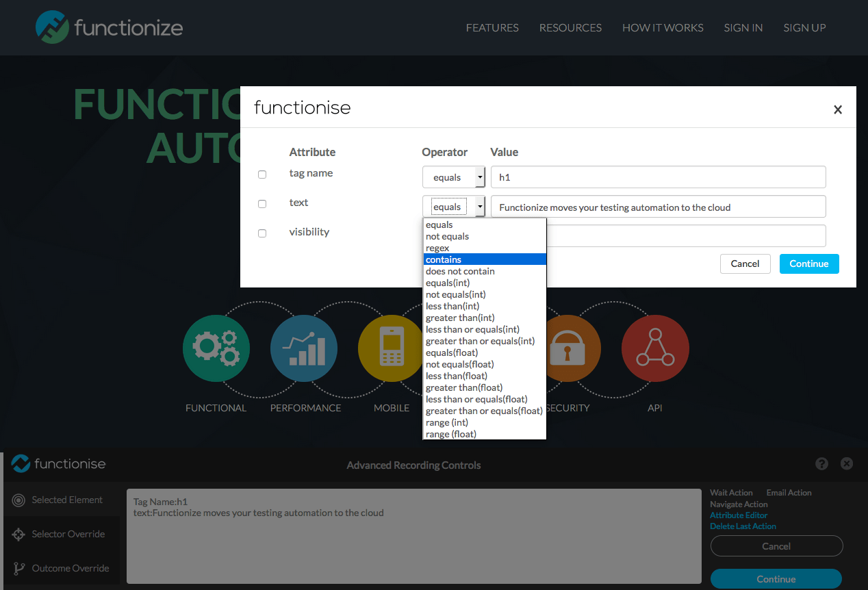Open HOW IT WORKS nav link

tap(663, 28)
